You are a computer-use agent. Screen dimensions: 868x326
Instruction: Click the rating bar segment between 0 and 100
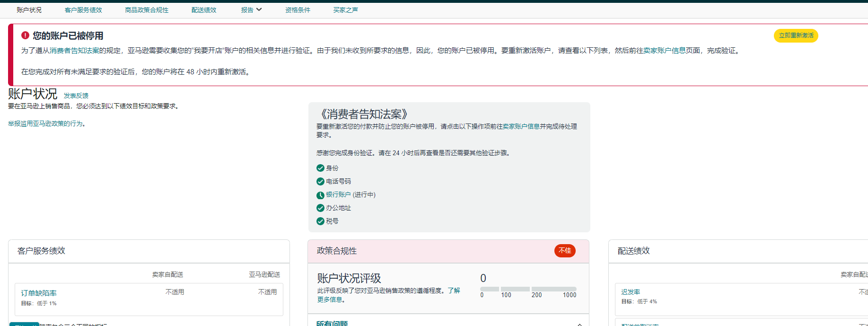[x=490, y=289]
